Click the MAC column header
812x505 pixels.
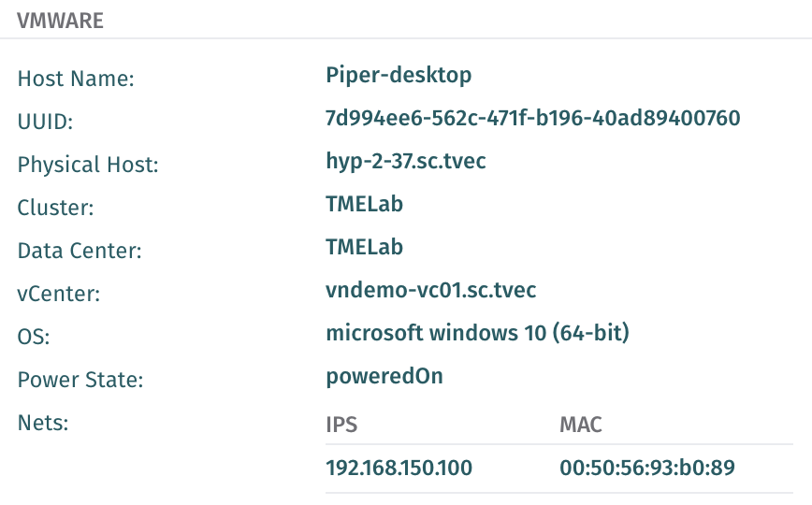click(580, 425)
